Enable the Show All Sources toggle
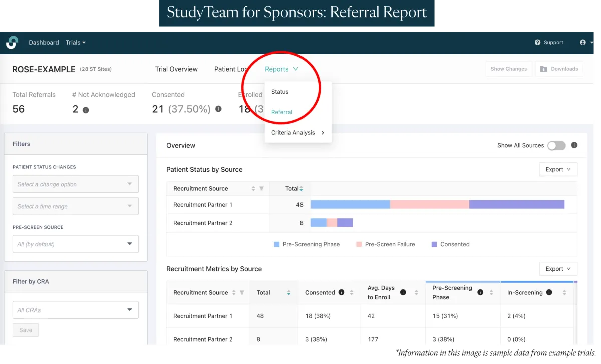The image size is (601, 364). point(556,145)
